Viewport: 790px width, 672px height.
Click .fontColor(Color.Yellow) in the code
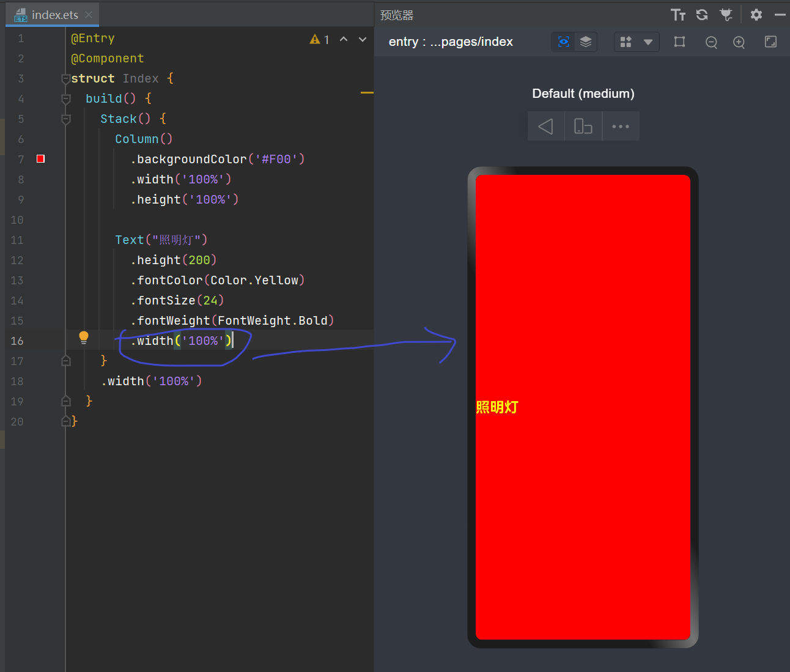tap(217, 281)
